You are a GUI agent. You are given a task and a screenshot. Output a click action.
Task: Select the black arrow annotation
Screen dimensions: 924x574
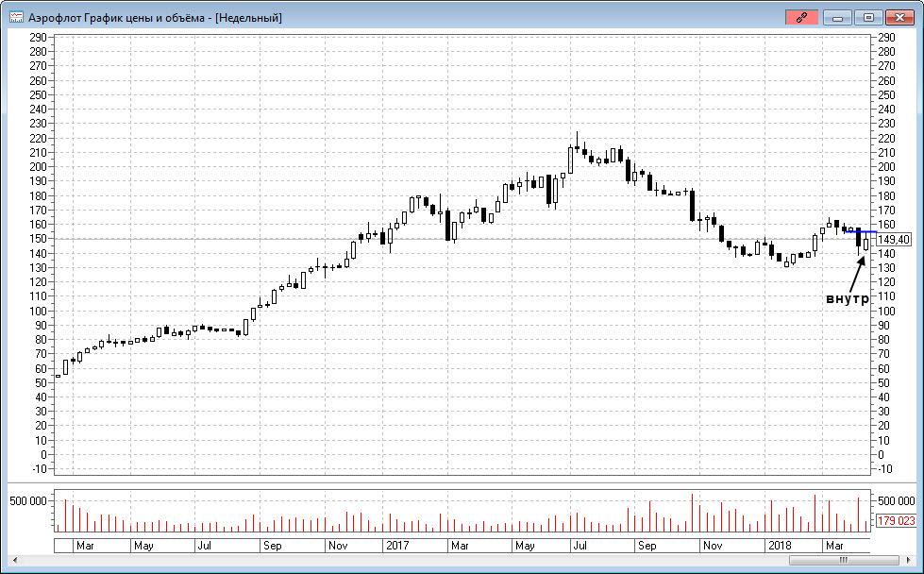tap(855, 273)
